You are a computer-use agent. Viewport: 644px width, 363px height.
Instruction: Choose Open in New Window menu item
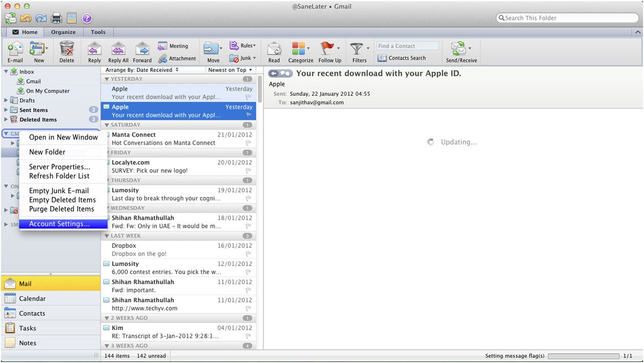click(63, 137)
